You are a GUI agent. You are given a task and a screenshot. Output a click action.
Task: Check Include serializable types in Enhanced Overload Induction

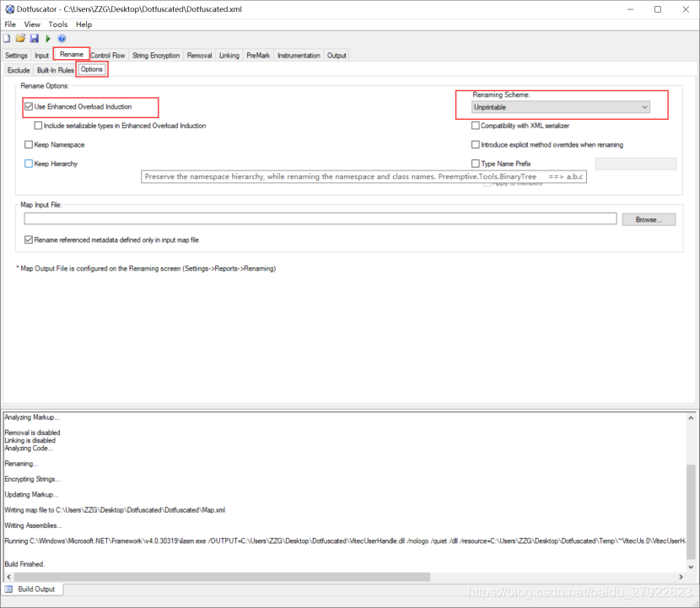(39, 126)
